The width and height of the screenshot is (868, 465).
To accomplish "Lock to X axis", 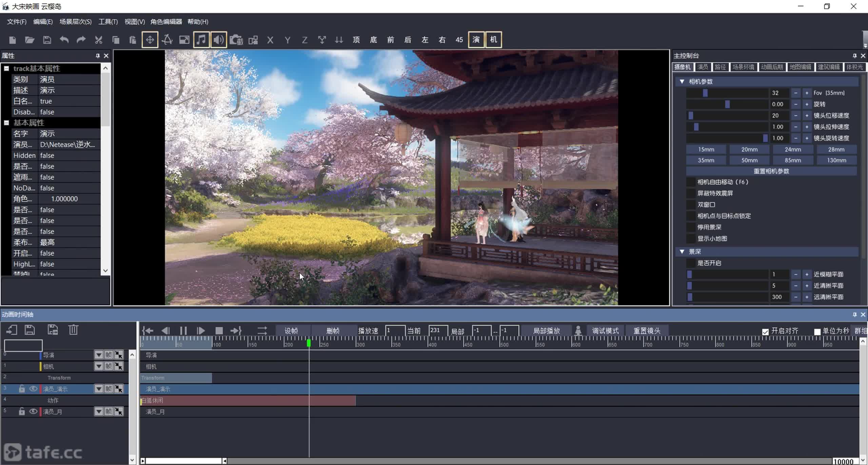I will point(270,40).
